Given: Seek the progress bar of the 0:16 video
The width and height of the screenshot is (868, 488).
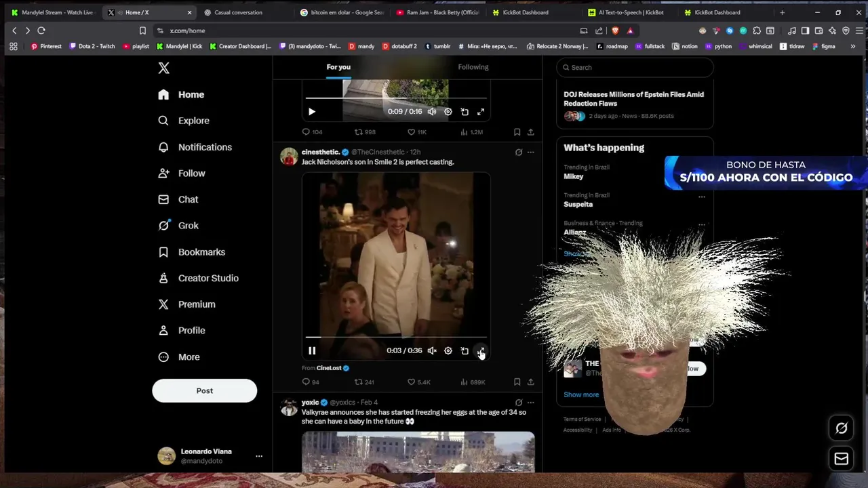Looking at the screenshot, I should tap(396, 98).
